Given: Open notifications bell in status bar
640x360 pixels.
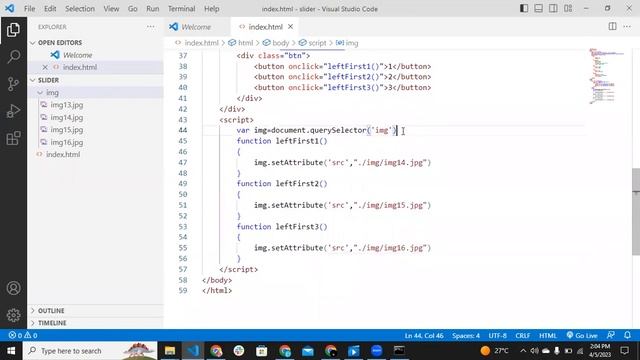Looking at the screenshot, I should [627, 336].
